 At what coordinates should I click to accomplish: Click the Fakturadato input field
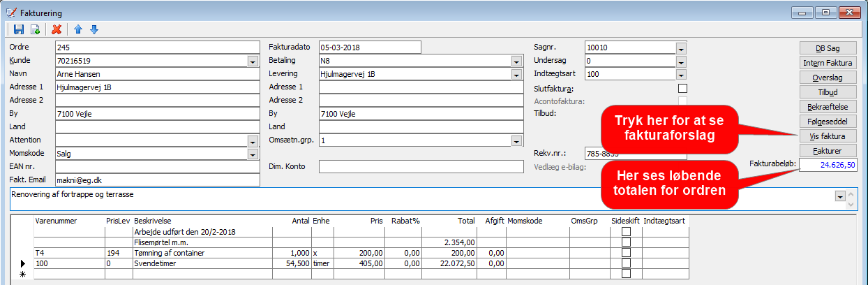click(x=370, y=47)
